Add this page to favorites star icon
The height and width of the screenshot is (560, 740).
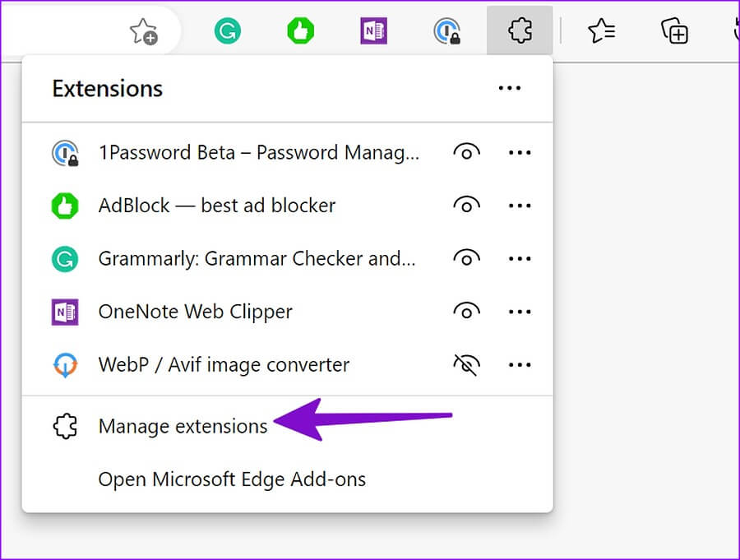click(143, 31)
